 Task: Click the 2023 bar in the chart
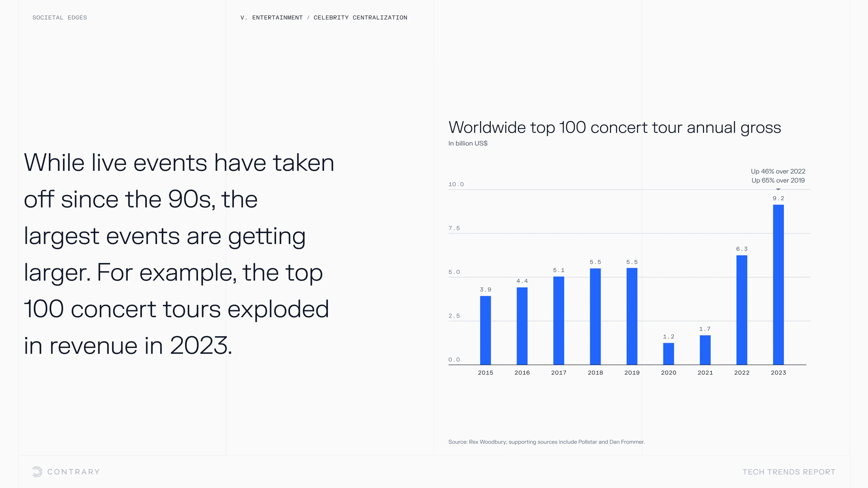tap(778, 285)
